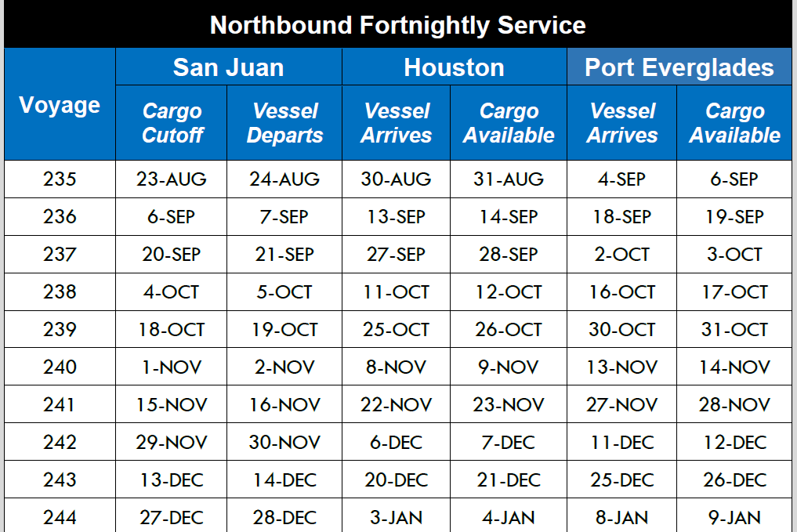
Task: Select the Houston header cell
Action: [454, 67]
